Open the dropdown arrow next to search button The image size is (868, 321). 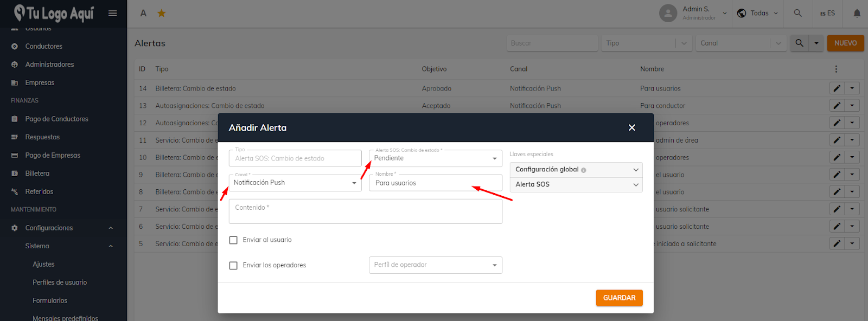coord(816,43)
